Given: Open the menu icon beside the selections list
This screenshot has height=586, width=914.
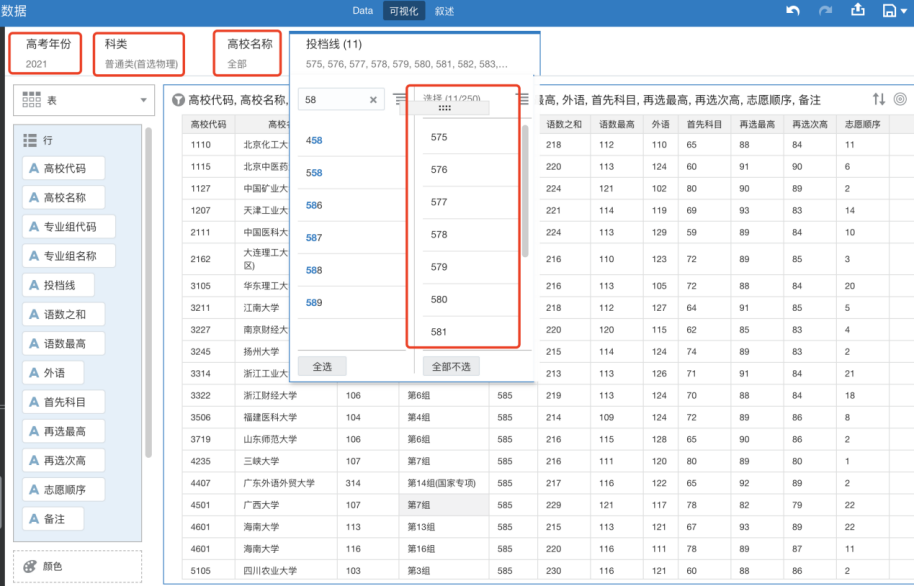Looking at the screenshot, I should coord(523,99).
